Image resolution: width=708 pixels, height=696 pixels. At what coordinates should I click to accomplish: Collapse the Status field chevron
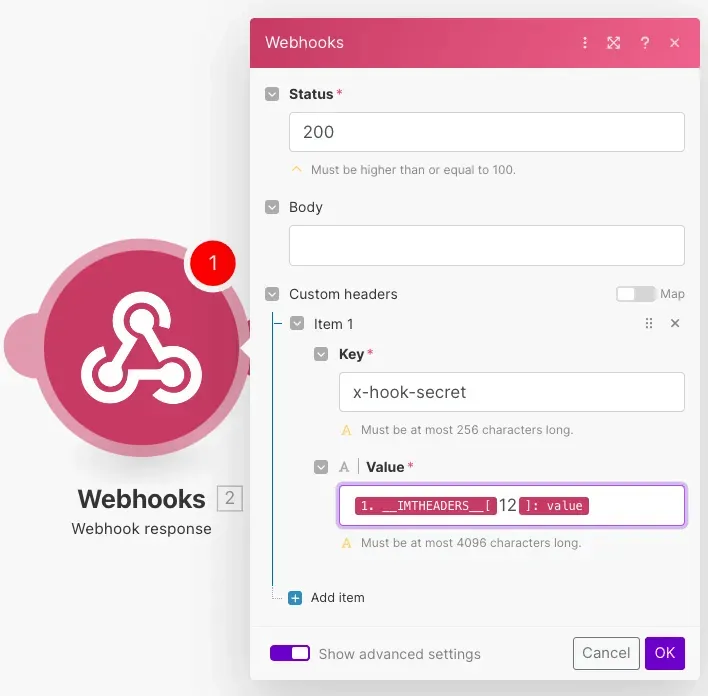click(x=272, y=94)
